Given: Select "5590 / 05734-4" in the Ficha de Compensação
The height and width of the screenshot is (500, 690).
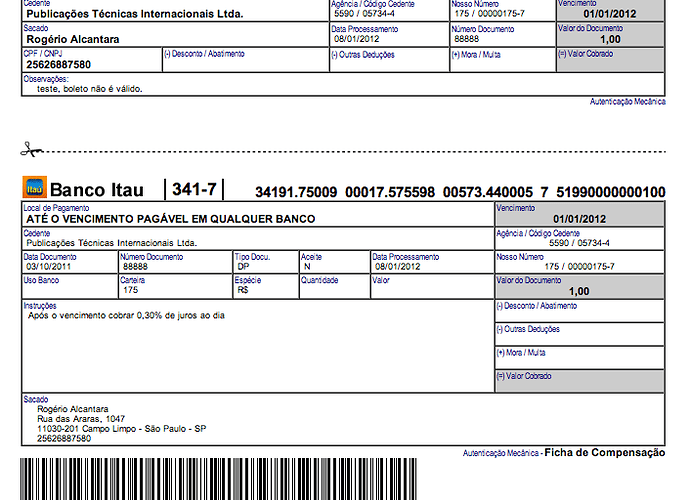Looking at the screenshot, I should (579, 243).
